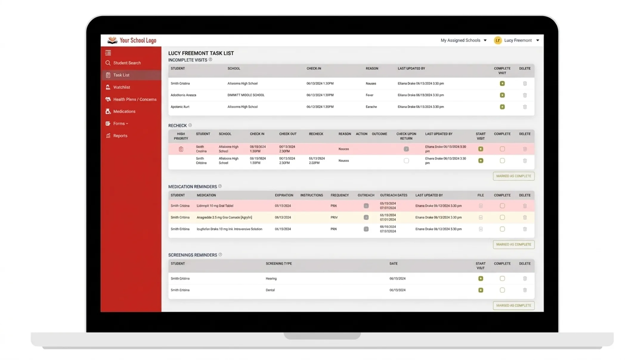The width and height of the screenshot is (644, 360).
Task: Complete visit for the Fever incomplete visit
Action: tap(502, 95)
